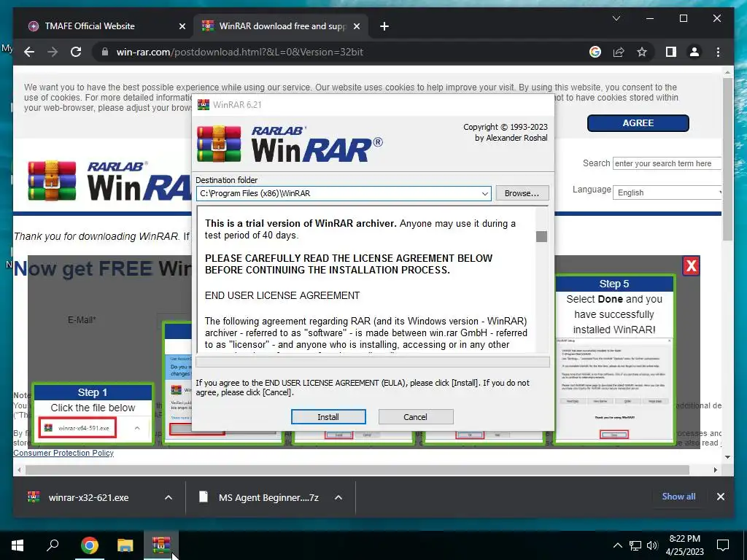Select the WinRAR download browser tab
The width and height of the screenshot is (747, 560).
point(282,26)
